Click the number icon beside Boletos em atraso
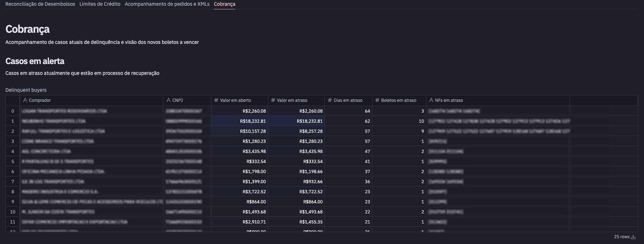The width and height of the screenshot is (644, 244). point(377,100)
